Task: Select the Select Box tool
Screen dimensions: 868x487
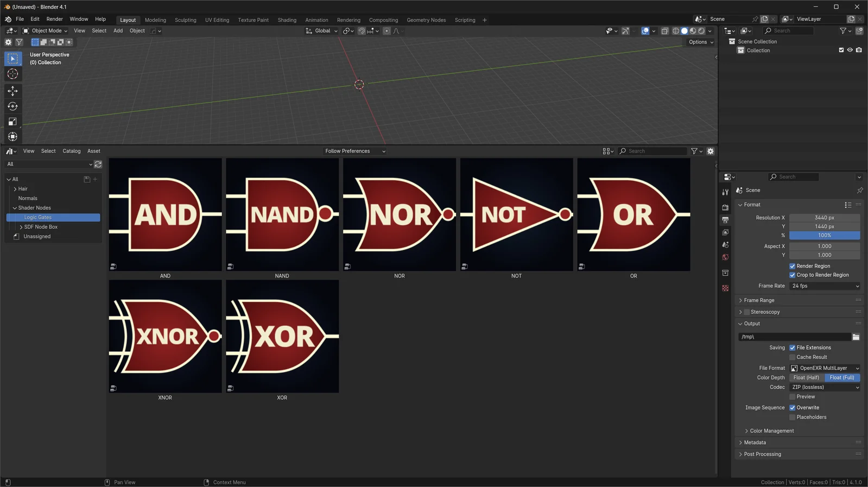Action: point(12,59)
